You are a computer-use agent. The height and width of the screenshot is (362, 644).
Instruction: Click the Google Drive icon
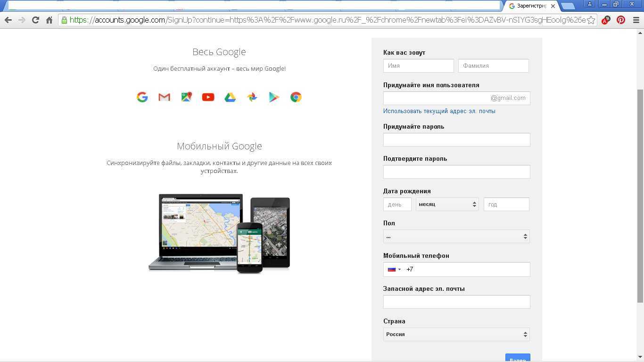[x=230, y=97]
